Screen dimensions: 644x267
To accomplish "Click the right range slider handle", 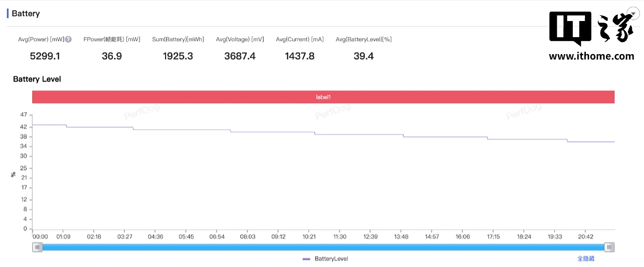I will pyautogui.click(x=609, y=247).
